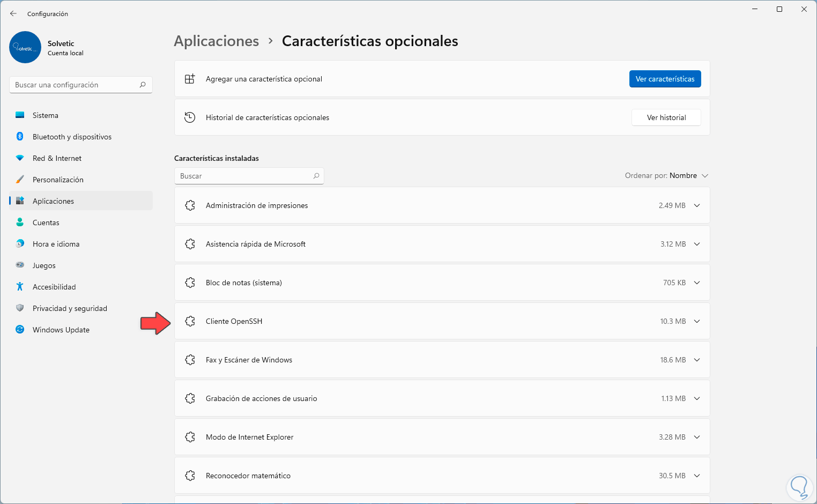Open the Sistema settings section
Image resolution: width=817 pixels, height=504 pixels.
(x=46, y=115)
